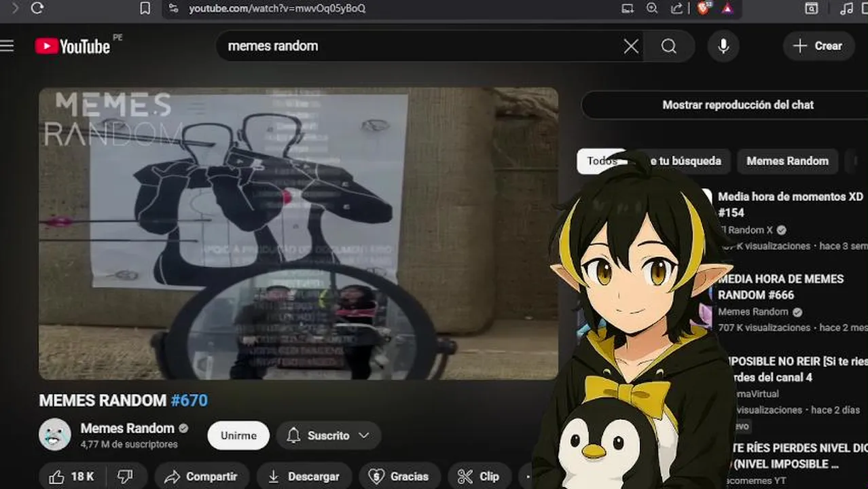
Task: Select the Memes Random filter chip
Action: 787,161
